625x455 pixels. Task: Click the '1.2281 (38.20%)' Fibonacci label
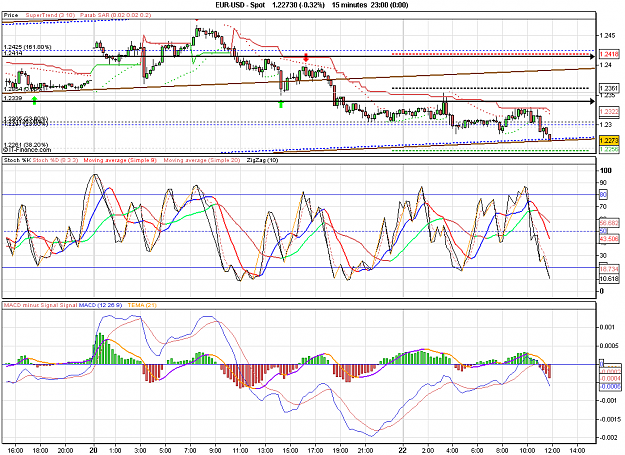click(x=26, y=145)
